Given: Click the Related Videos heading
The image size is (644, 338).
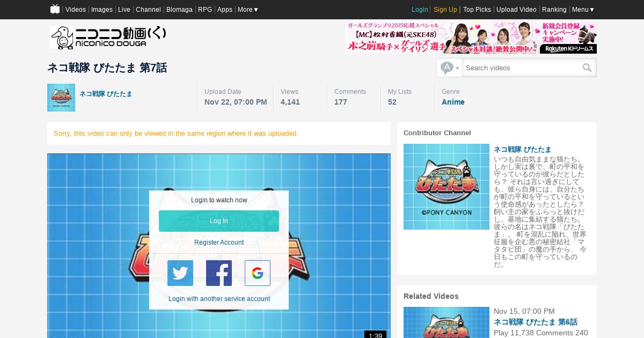Looking at the screenshot, I should 431,296.
